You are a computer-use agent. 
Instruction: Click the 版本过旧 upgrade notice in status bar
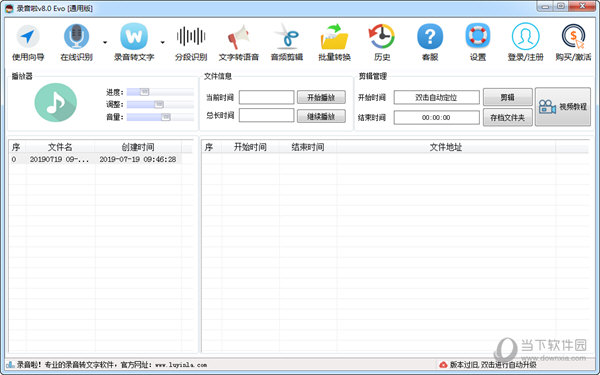(493, 365)
